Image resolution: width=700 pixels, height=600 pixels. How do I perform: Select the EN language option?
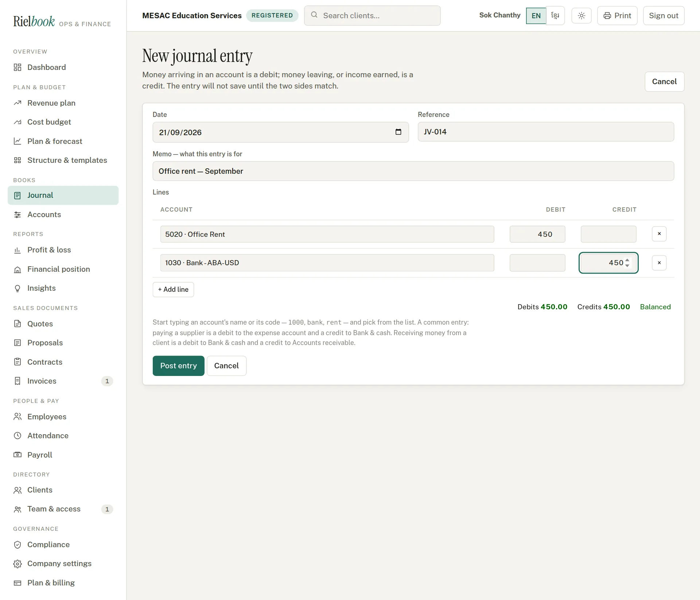pos(536,16)
